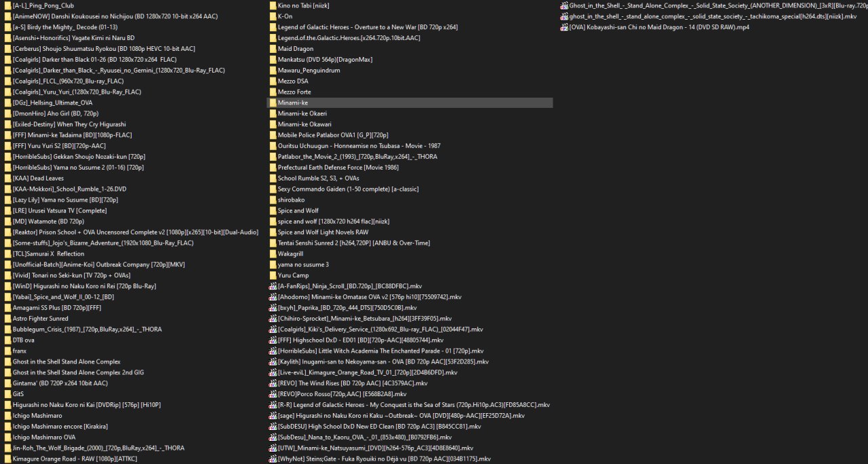Click folder icon for Yuru Camp
Image resolution: width=868 pixels, height=464 pixels.
click(x=273, y=275)
